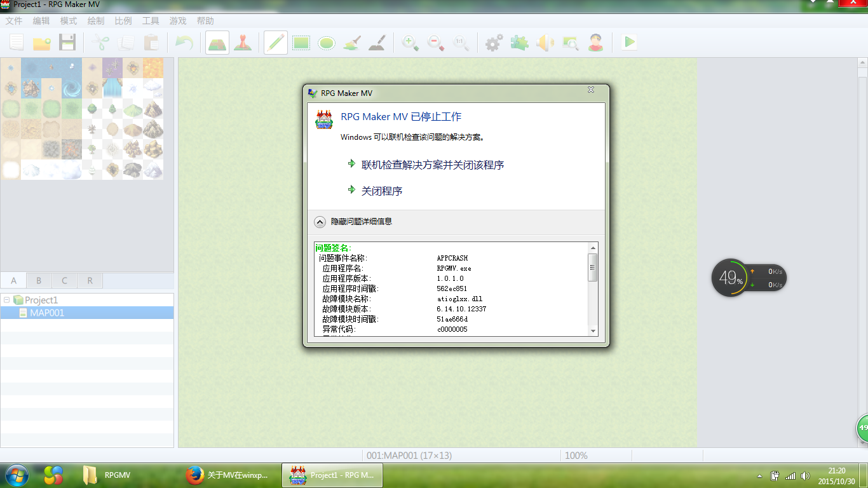
Task: Select MAP001 in the map tree
Action: click(87, 313)
